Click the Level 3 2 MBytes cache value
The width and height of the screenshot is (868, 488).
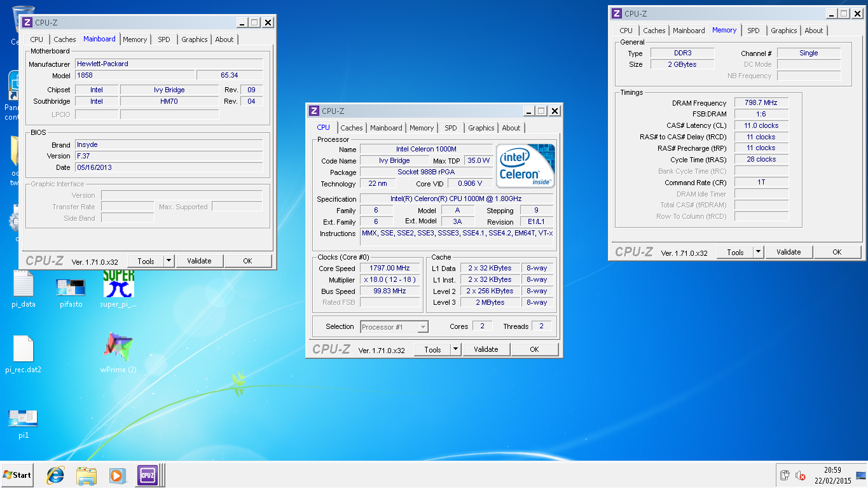(x=490, y=302)
